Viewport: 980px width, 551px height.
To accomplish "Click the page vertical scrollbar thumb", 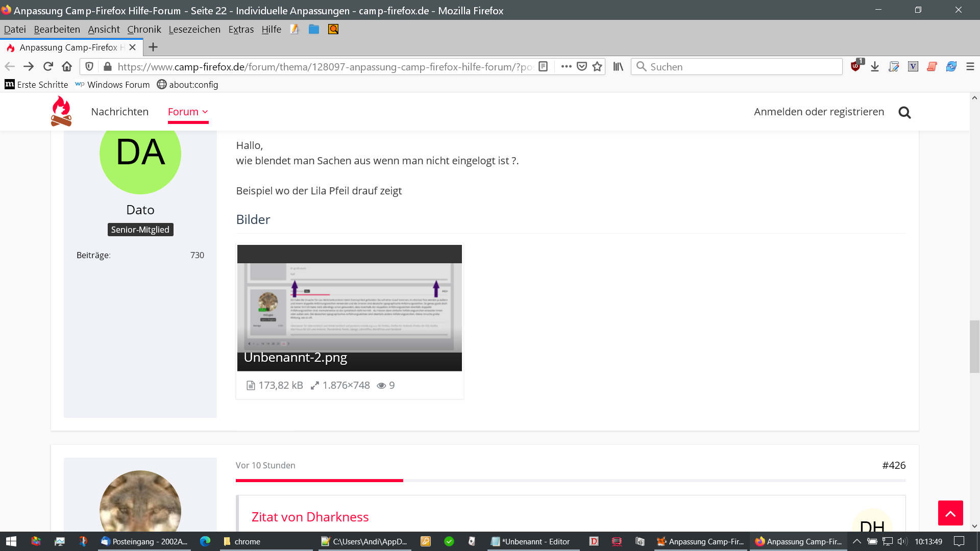I will [x=974, y=347].
